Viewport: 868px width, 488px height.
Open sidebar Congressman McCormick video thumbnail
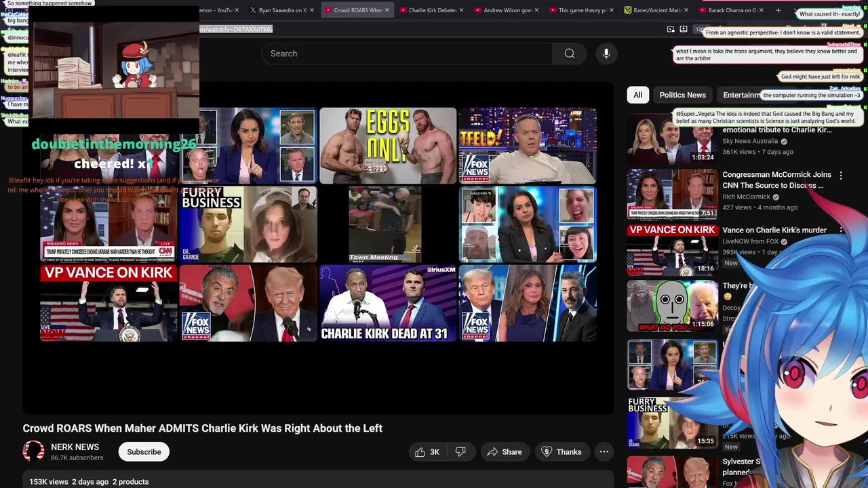pos(672,194)
